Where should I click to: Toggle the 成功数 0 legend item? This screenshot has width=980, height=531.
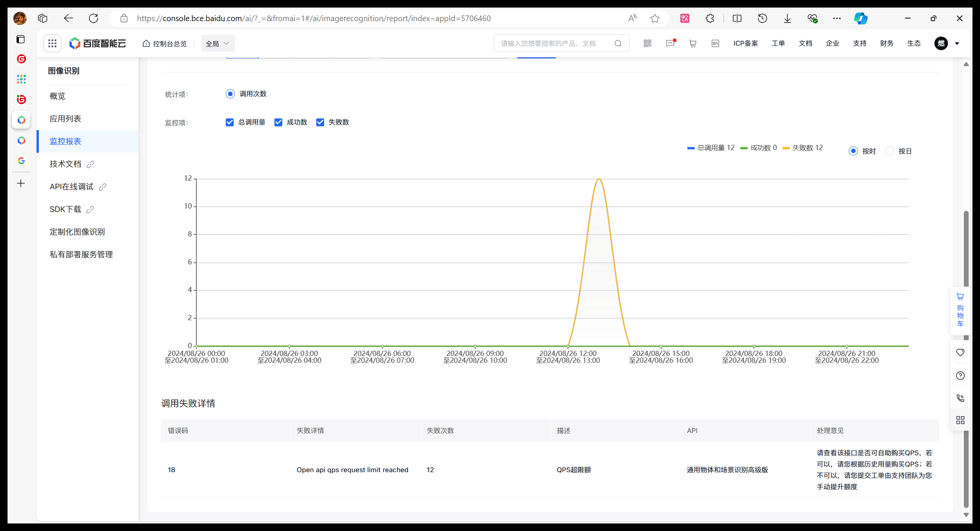click(x=758, y=148)
